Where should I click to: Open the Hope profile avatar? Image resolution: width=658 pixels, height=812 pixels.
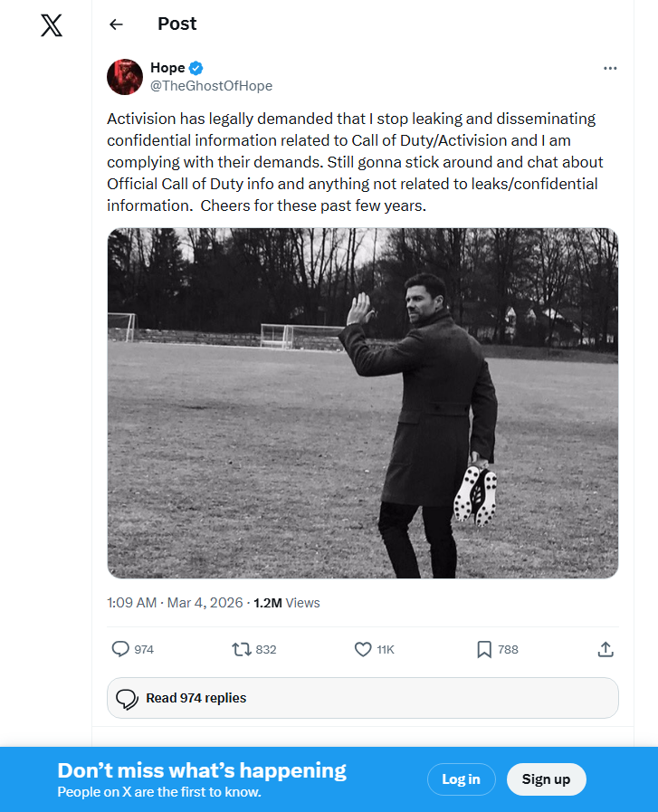point(125,77)
